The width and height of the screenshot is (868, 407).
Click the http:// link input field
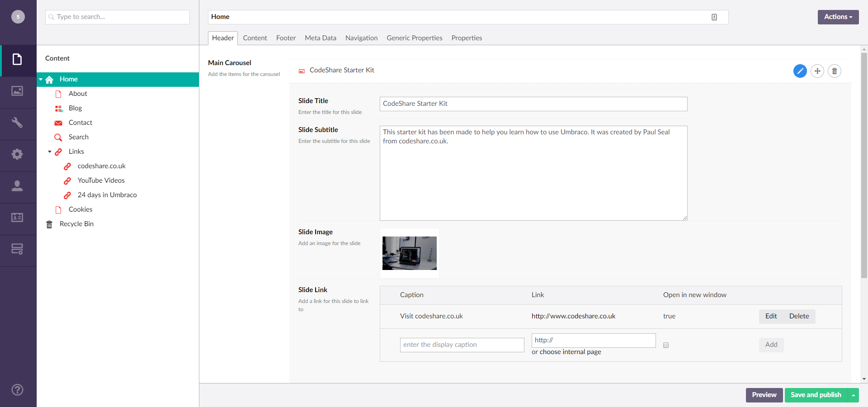coord(594,341)
